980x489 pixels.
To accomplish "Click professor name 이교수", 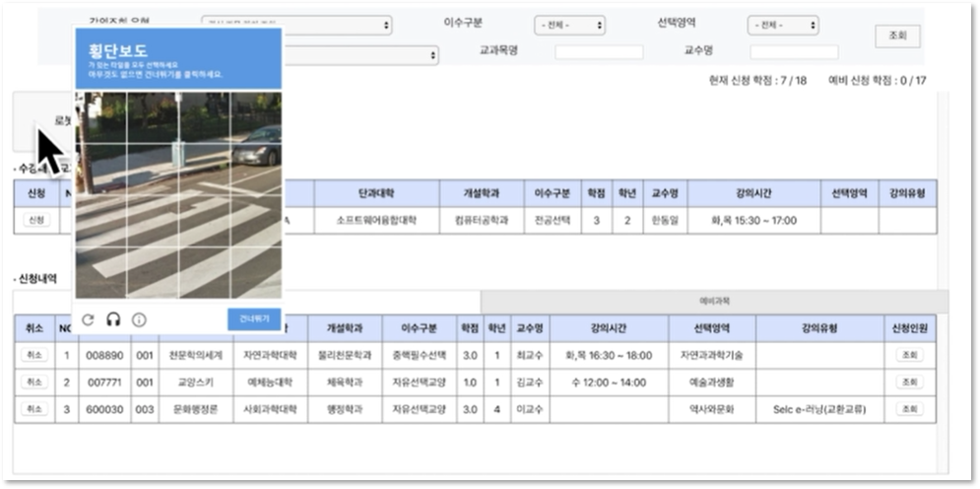I will click(529, 409).
